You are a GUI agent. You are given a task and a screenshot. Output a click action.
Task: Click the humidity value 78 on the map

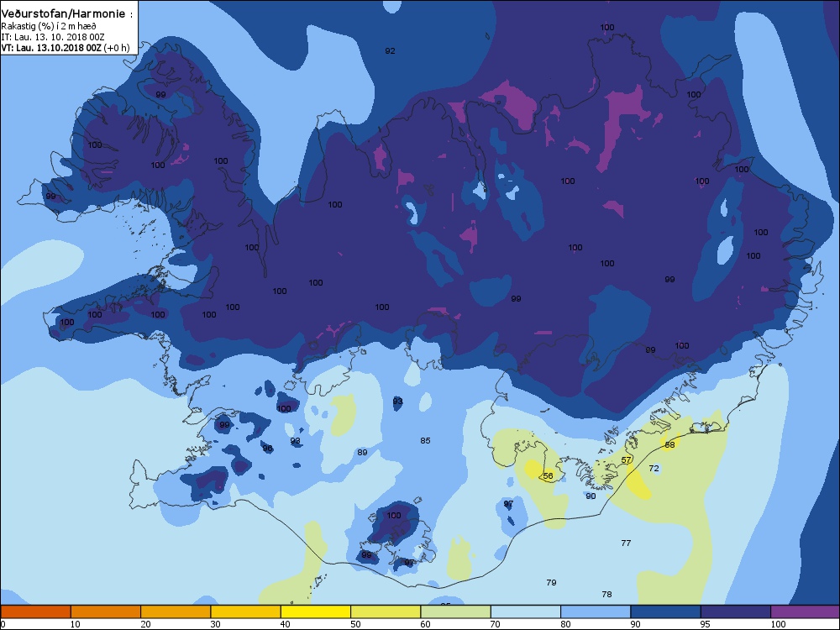point(606,594)
